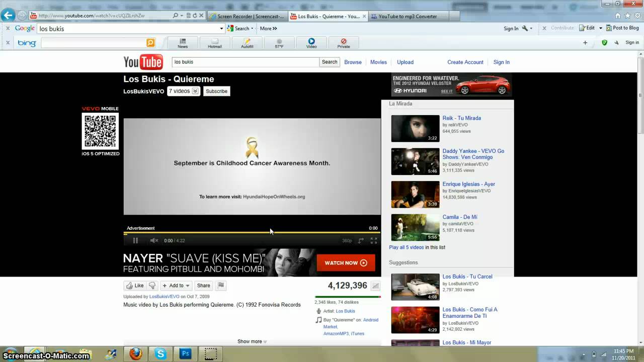The image size is (644, 362).
Task: Switch to Screen Recorder Screencast tab
Action: tap(247, 16)
